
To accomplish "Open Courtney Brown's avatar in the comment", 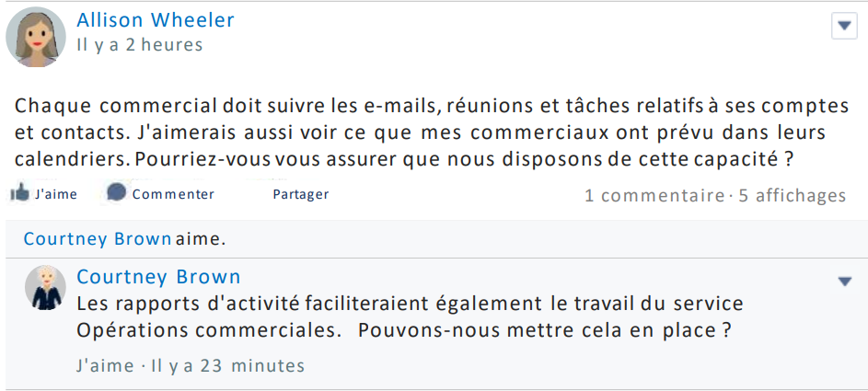I will pyautogui.click(x=45, y=288).
